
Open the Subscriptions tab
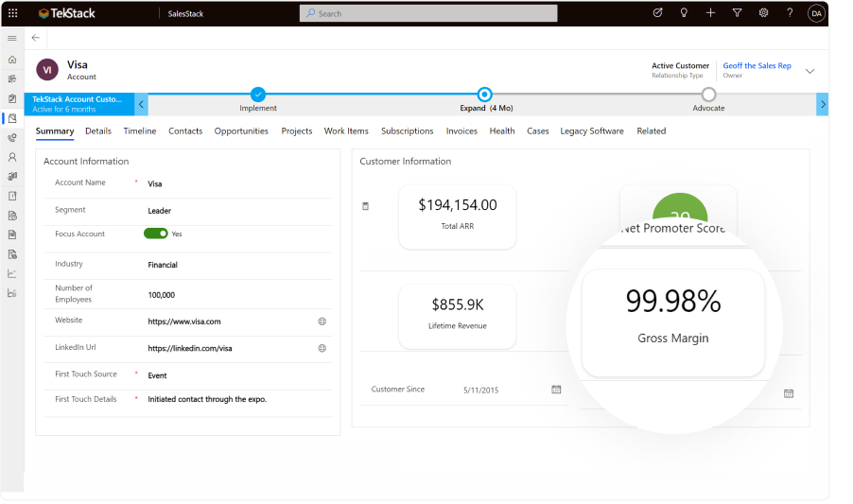[x=407, y=131]
